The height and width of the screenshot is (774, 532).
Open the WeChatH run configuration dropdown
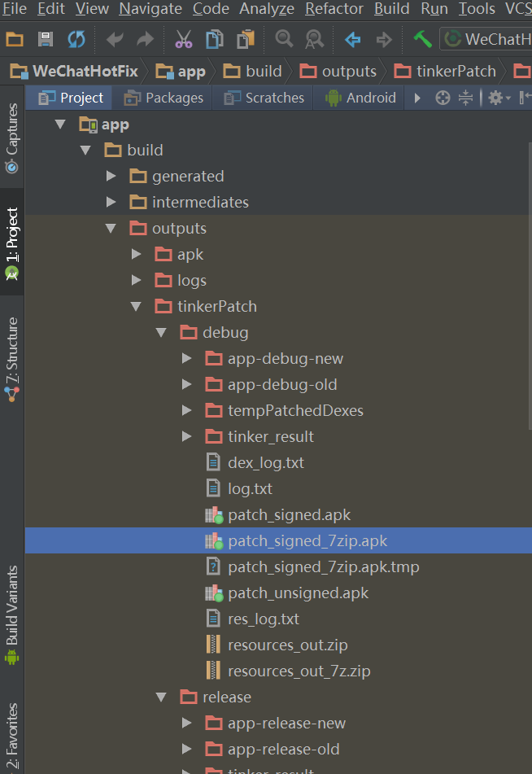tap(486, 39)
